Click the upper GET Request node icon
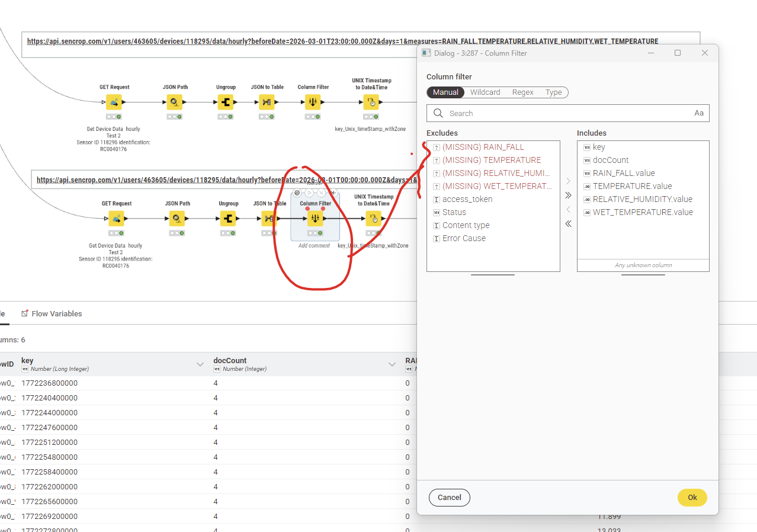 pyautogui.click(x=114, y=102)
